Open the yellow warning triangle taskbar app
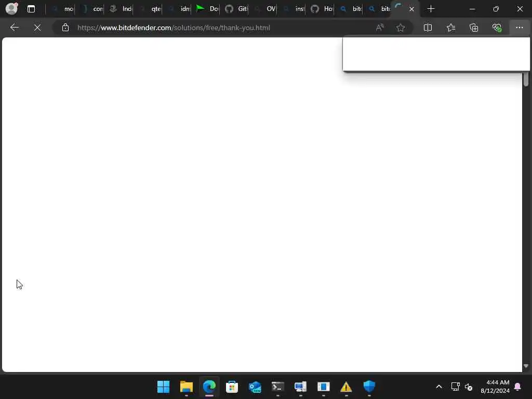Image resolution: width=532 pixels, height=399 pixels. (x=346, y=387)
